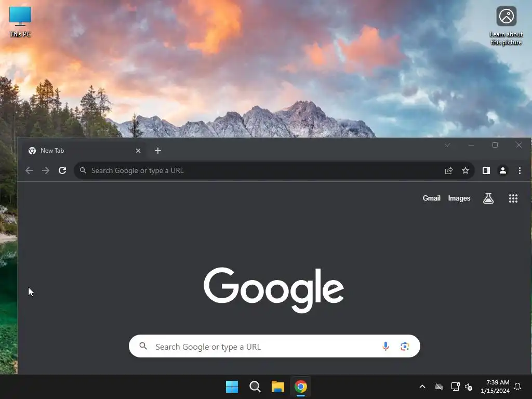This screenshot has height=399, width=532.
Task: Open the Windows Start menu
Action: point(232,387)
